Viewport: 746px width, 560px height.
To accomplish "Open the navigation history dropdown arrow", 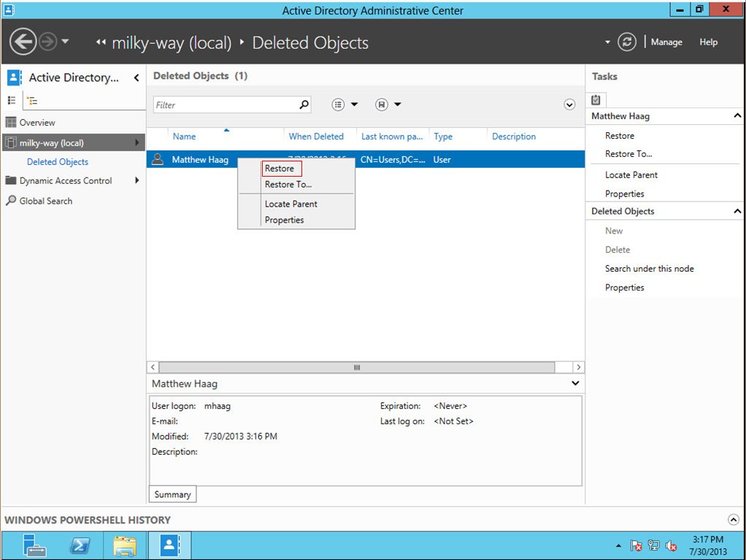I will [x=65, y=42].
